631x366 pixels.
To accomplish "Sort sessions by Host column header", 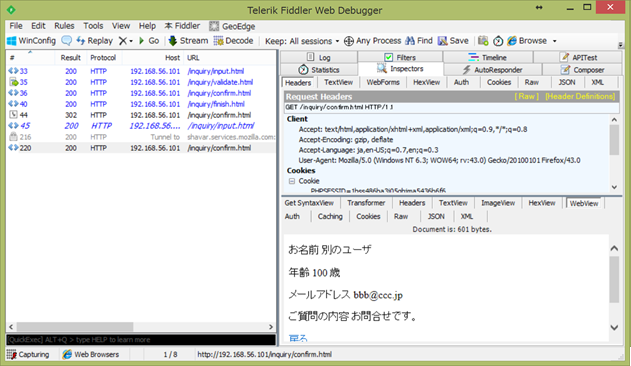I will click(x=153, y=58).
